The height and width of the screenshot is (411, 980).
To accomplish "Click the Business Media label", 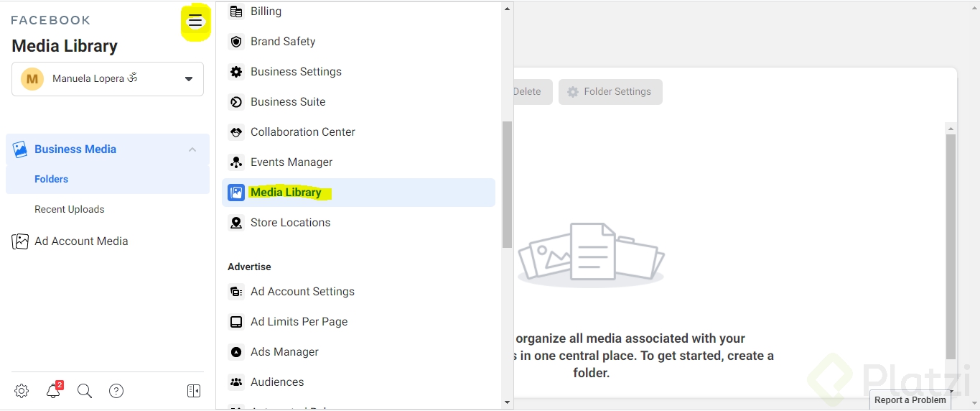I will tap(75, 149).
